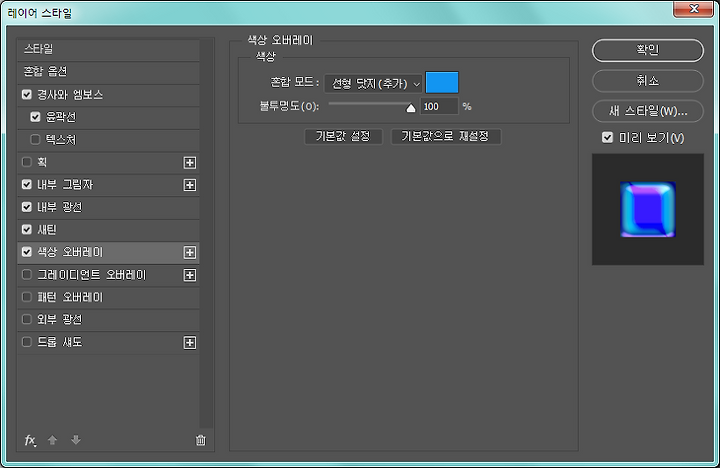
Task: Enable the 드롭 섀도 checkbox
Action: [x=27, y=342]
